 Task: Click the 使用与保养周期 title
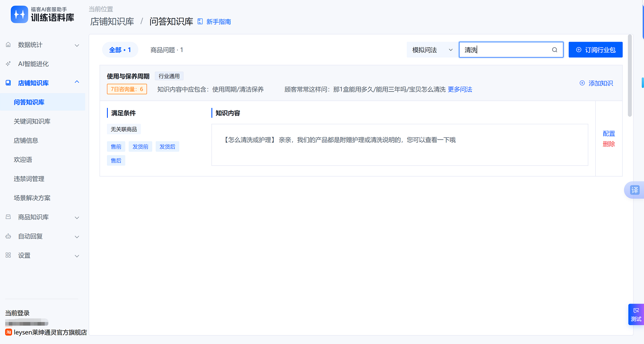tap(128, 76)
